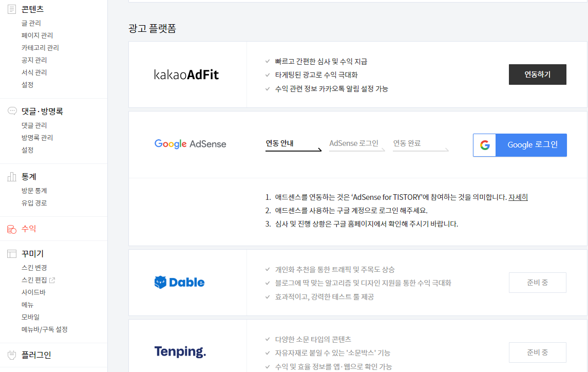This screenshot has width=588, height=372.
Task: Open 설정 under 댓글·방명록
Action: 27,150
